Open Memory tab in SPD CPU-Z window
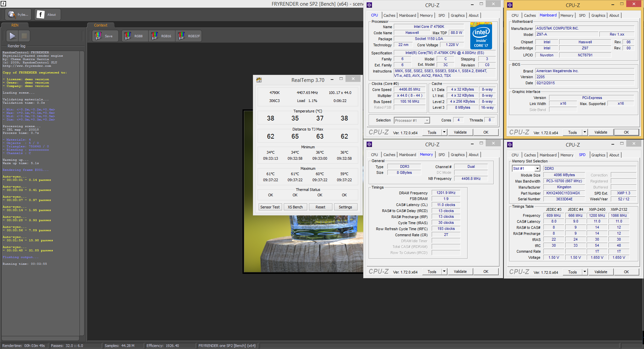644x349 pixels. [x=567, y=155]
